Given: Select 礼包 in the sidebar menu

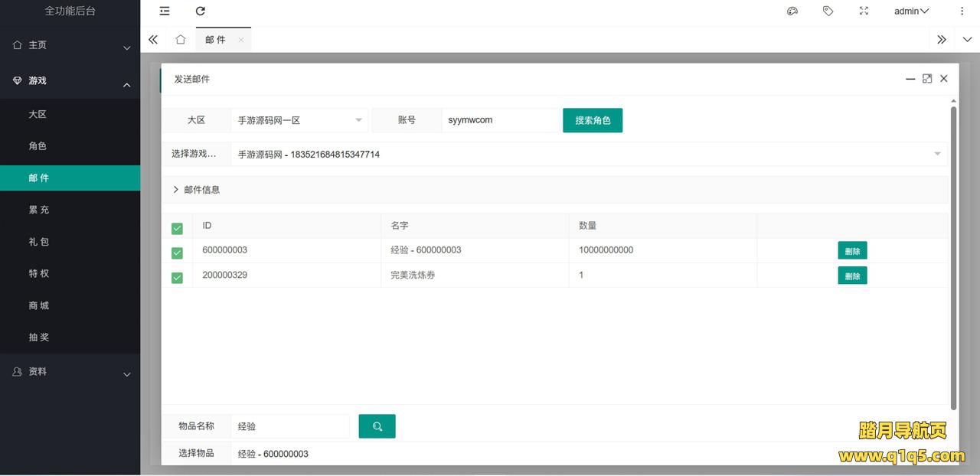Looking at the screenshot, I should tap(38, 242).
